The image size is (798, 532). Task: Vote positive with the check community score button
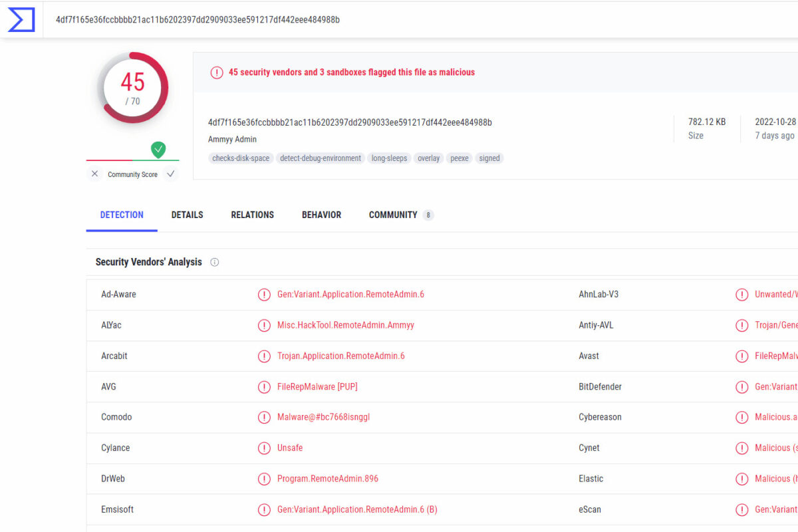[x=171, y=174]
